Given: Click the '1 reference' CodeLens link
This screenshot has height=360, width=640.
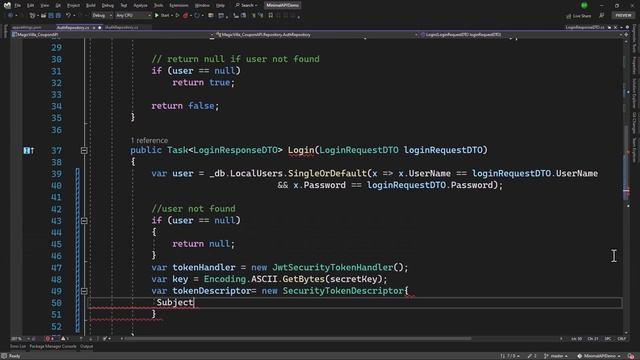Looking at the screenshot, I should coord(149,140).
